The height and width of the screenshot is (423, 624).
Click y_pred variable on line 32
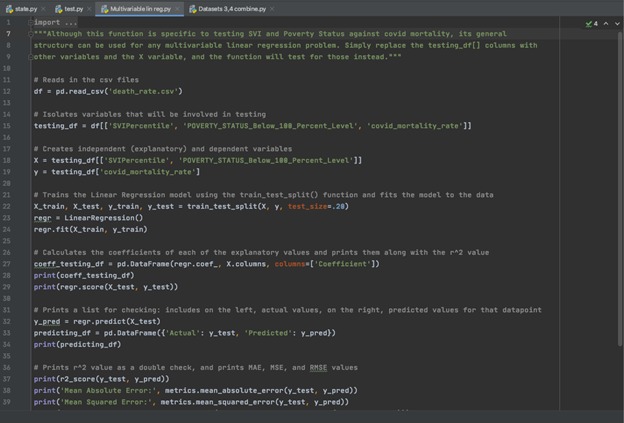pyautogui.click(x=47, y=321)
